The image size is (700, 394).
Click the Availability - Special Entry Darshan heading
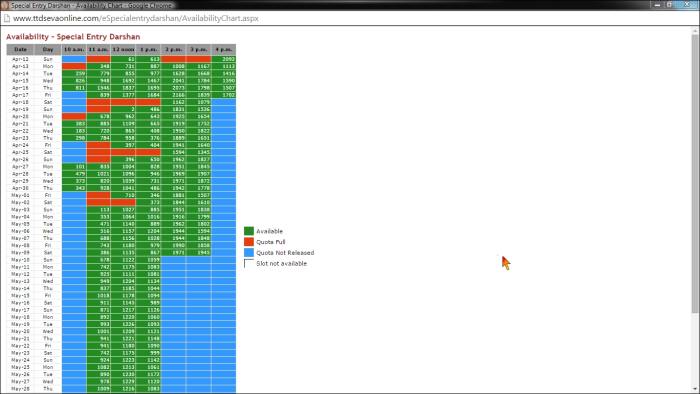point(73,37)
